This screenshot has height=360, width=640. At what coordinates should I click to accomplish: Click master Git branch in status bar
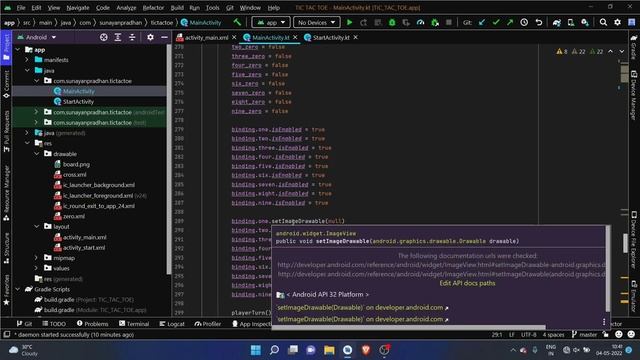pyautogui.click(x=584, y=334)
